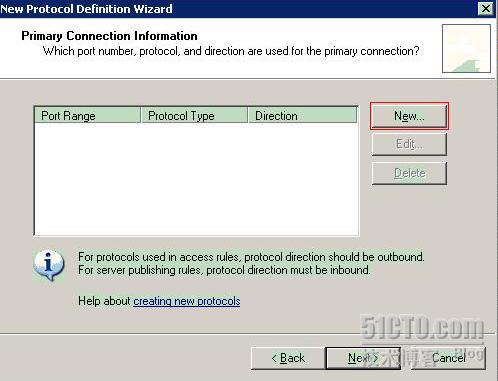This screenshot has width=498, height=381.
Task: Click the 'Which port number, protocol' question text
Action: [231, 51]
